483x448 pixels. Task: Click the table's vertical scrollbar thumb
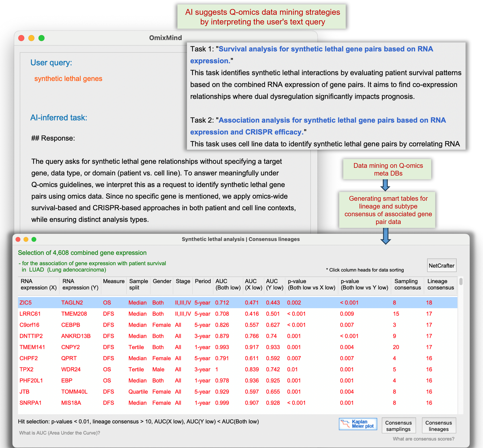[x=461, y=282]
